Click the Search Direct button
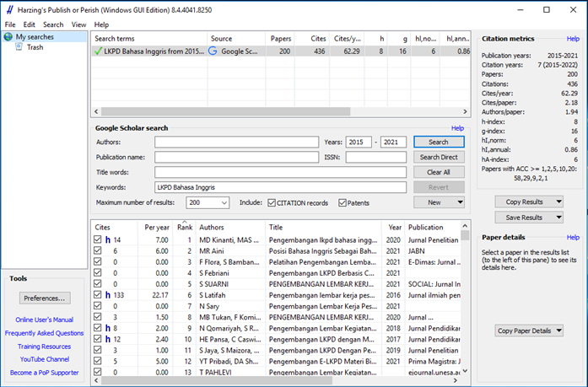This screenshot has width=588, height=387. click(x=439, y=157)
